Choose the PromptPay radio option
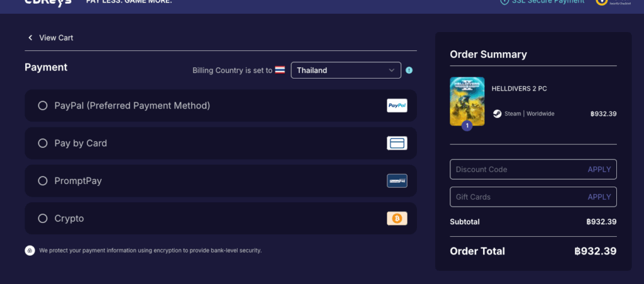The image size is (644, 284). point(43,181)
